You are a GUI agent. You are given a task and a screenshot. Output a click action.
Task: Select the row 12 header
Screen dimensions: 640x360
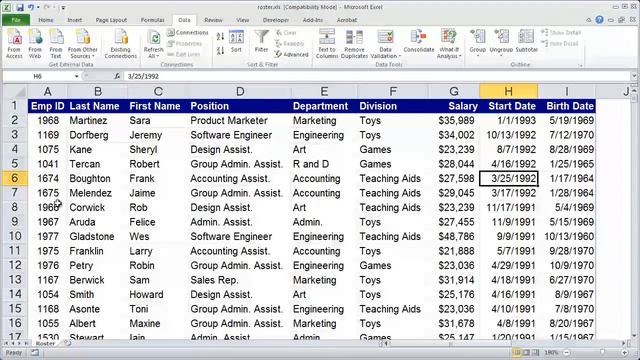click(15, 265)
